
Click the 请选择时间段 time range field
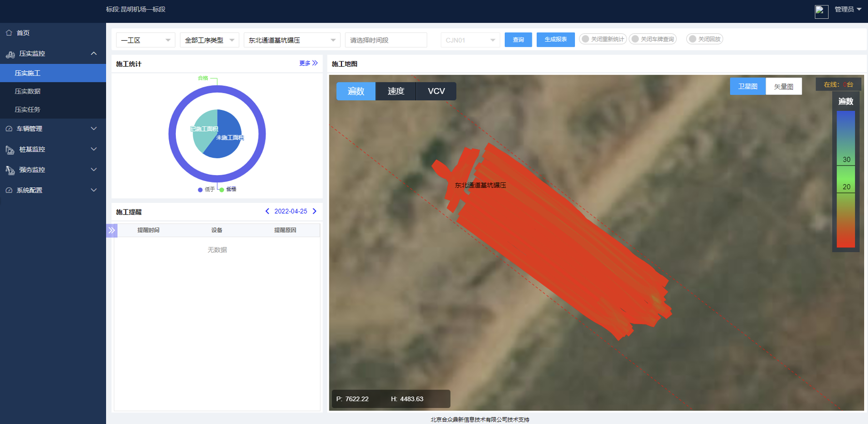click(386, 40)
